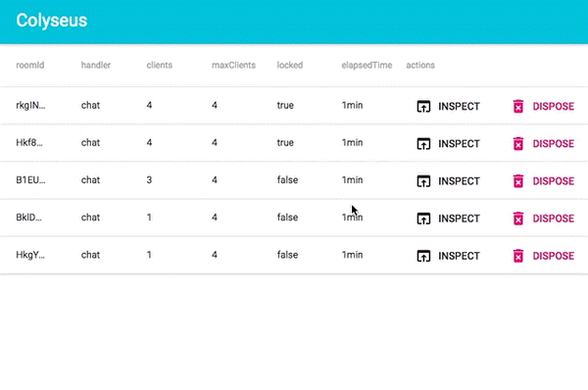The height and width of the screenshot is (390, 588).
Task: Select the B1EU room id cell
Action: 30,180
